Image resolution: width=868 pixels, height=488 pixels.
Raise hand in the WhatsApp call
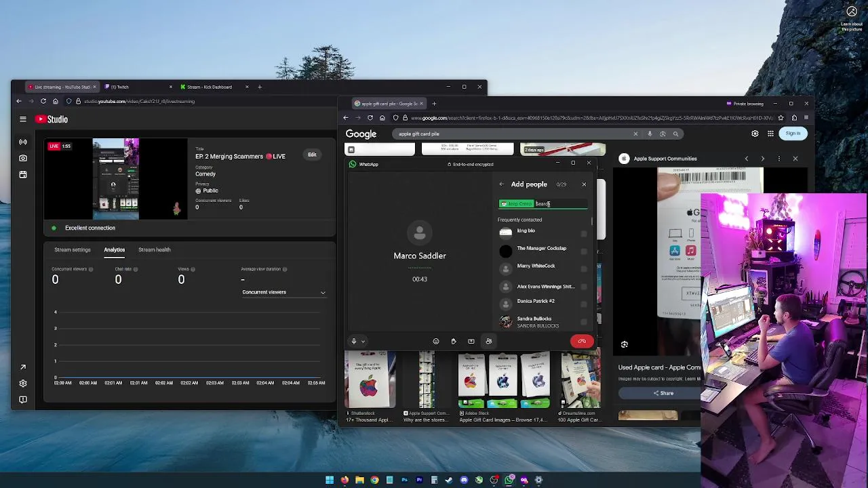point(454,342)
